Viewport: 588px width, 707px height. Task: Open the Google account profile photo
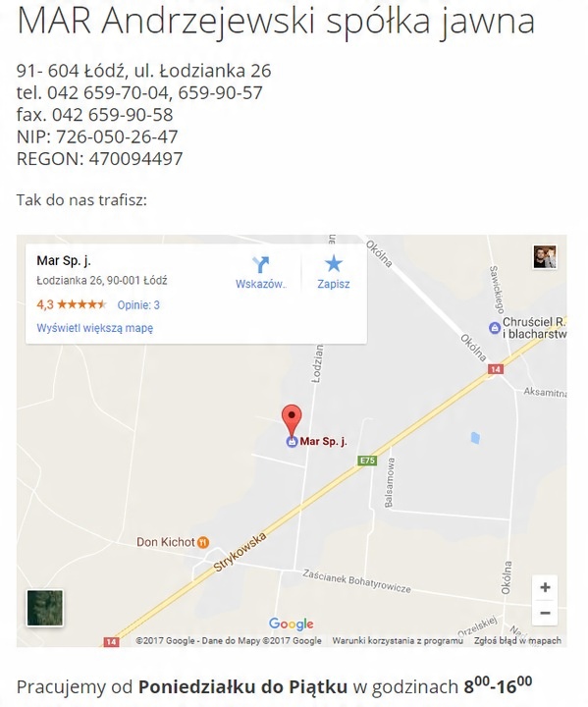pyautogui.click(x=545, y=256)
